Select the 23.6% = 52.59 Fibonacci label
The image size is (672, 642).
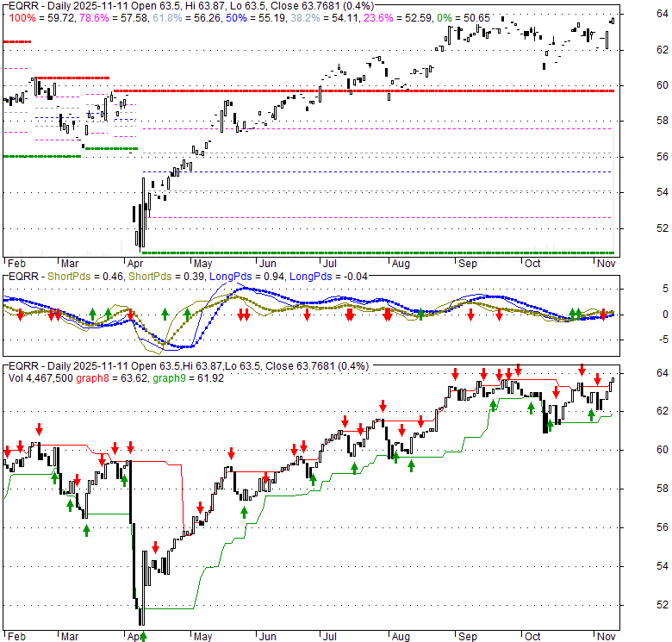[x=406, y=17]
